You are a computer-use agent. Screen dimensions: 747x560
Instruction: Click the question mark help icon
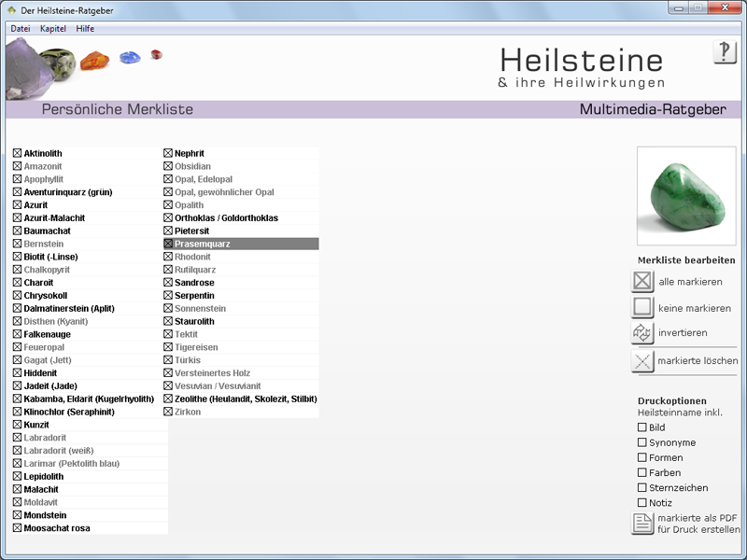[725, 52]
